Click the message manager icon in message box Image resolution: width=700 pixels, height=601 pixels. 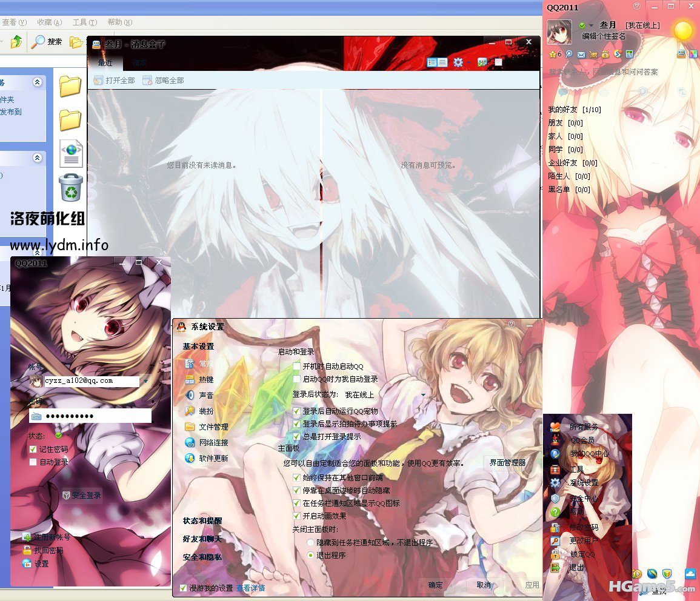click(482, 62)
